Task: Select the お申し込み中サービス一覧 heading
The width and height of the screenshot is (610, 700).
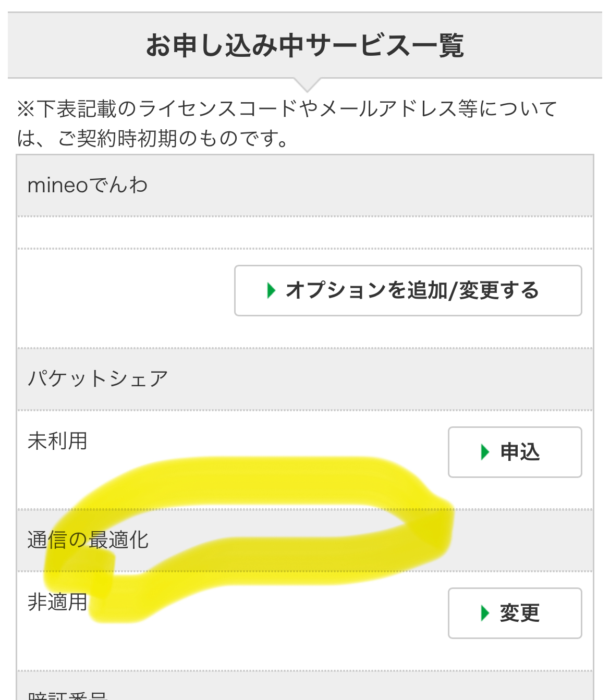Action: click(x=304, y=45)
